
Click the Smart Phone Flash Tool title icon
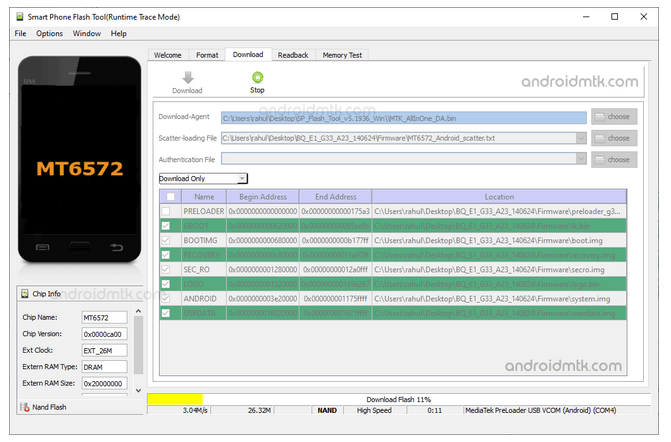point(20,17)
